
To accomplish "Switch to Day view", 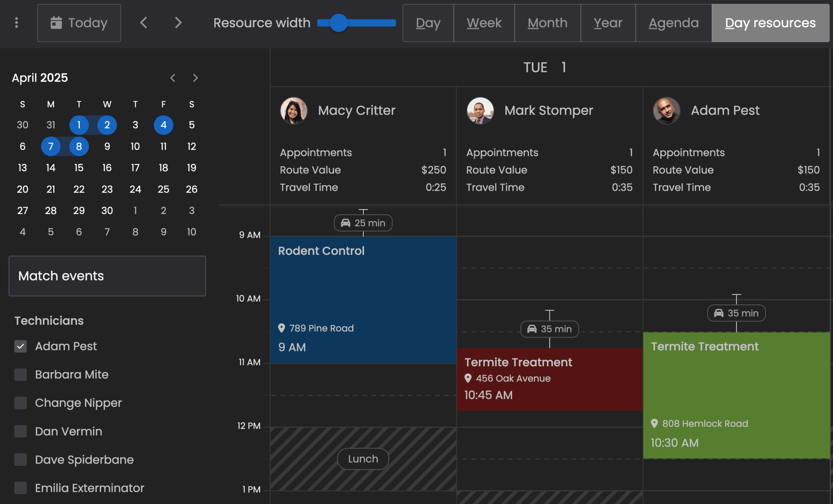I will click(428, 23).
